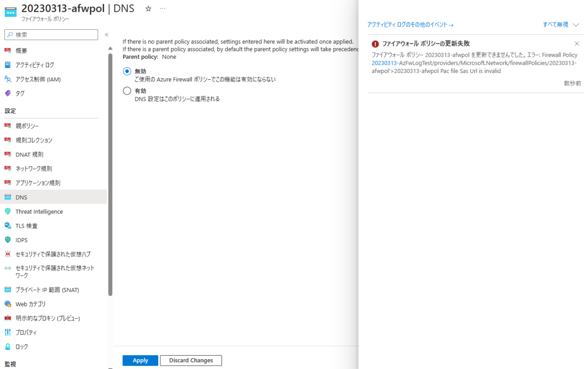Click the ネットワーク規則 icon
The image size is (588, 369).
[x=7, y=168]
